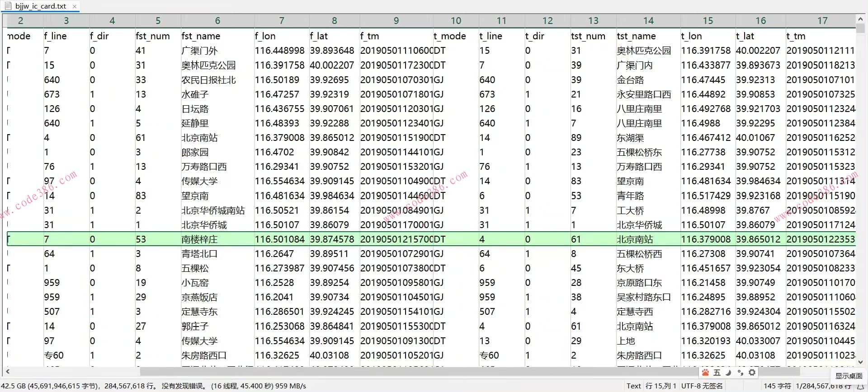Click the horizontal scrollbar thumb
Screen dimensions: 868x392
[407, 372]
